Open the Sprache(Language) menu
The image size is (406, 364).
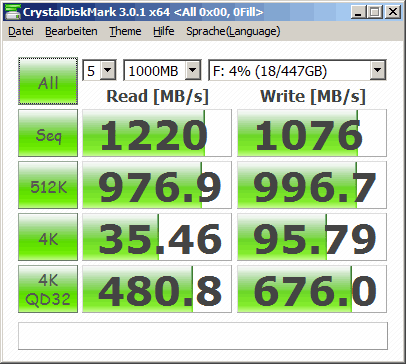tap(233, 31)
